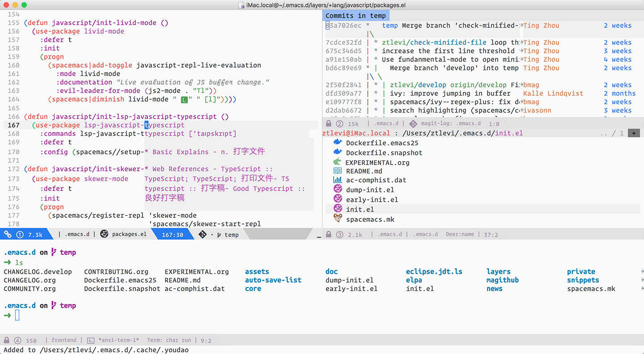
Task: Click 'assets' directory in terminal listing
Action: 257,271
